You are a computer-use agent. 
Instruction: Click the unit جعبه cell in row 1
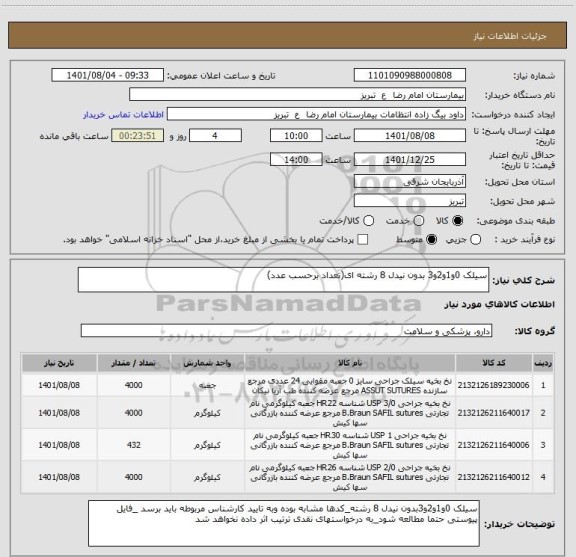pyautogui.click(x=207, y=385)
